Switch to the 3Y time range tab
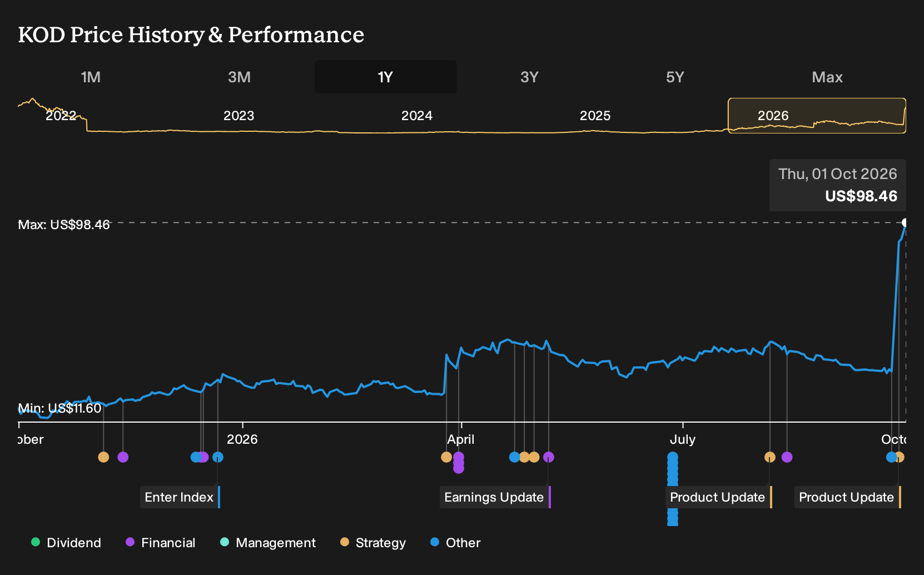 coord(529,77)
